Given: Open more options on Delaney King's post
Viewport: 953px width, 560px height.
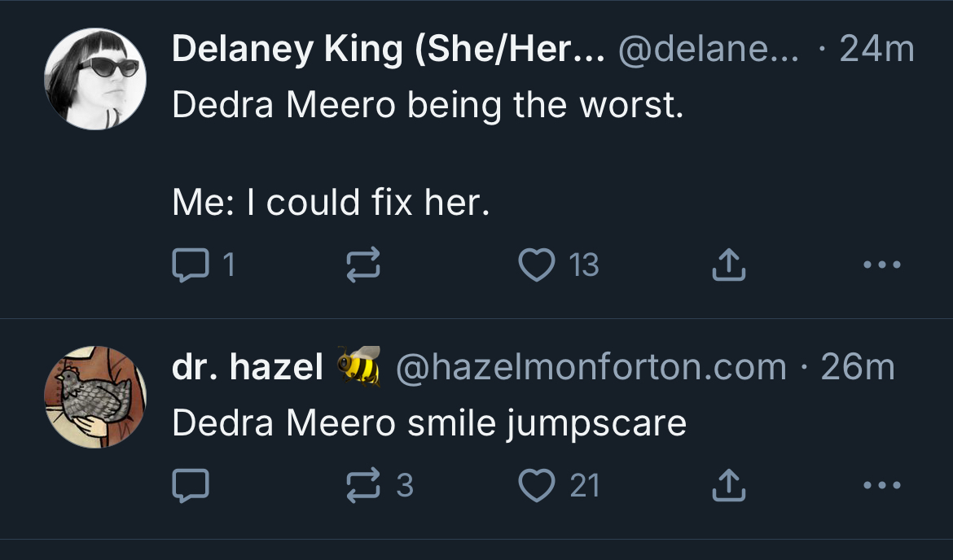Looking at the screenshot, I should click(884, 265).
